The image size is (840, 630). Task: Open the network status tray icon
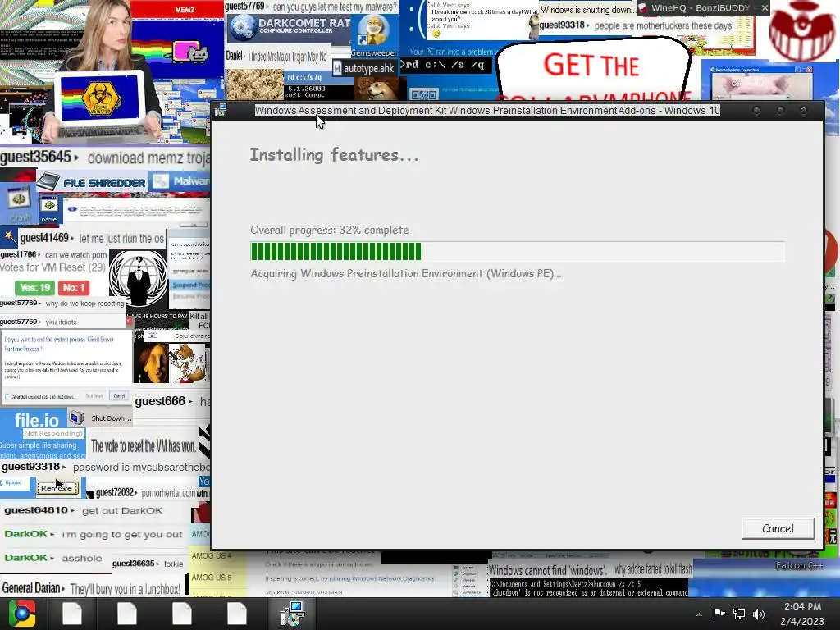739,614
